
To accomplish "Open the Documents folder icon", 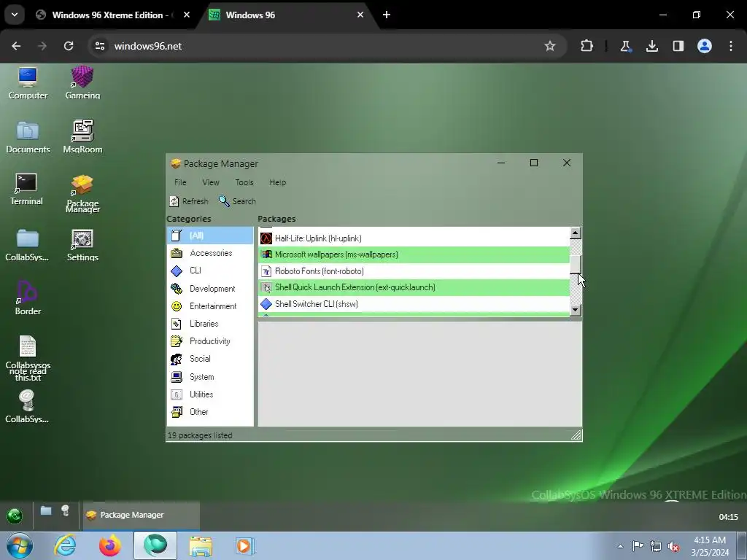I will click(28, 137).
